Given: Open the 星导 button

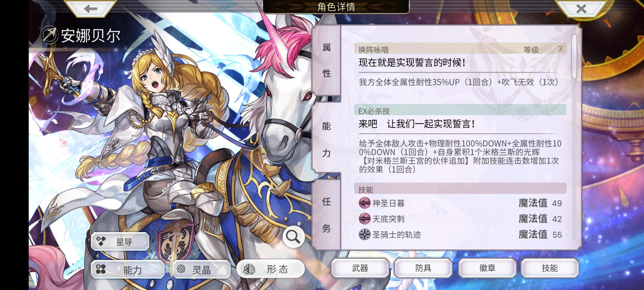Looking at the screenshot, I should [x=120, y=242].
